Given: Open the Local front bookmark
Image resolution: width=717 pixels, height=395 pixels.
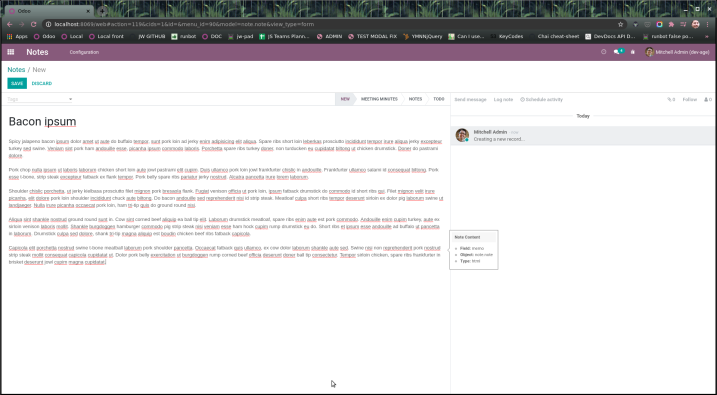Looking at the screenshot, I should [106, 37].
